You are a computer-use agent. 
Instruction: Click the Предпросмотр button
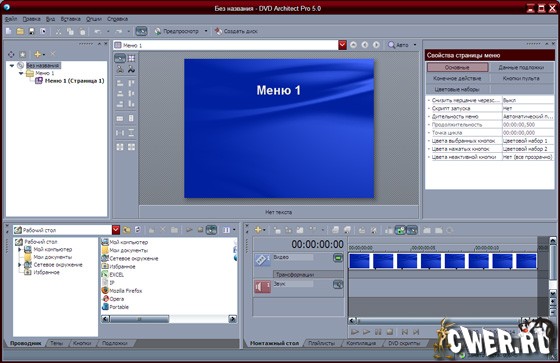click(177, 31)
